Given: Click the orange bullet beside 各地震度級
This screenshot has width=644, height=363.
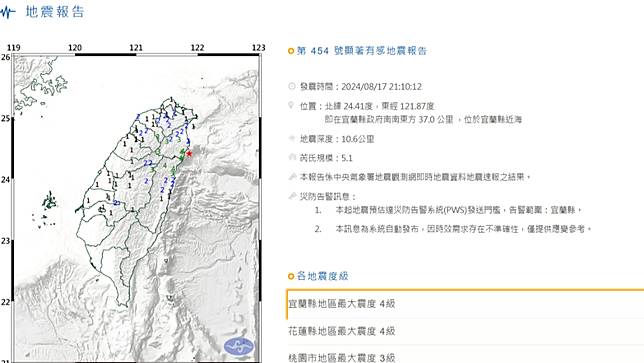Looking at the screenshot, I should 291,276.
